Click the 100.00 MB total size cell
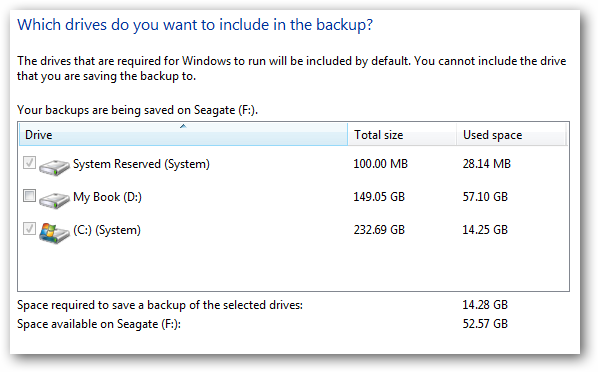The width and height of the screenshot is (598, 372). (x=380, y=164)
